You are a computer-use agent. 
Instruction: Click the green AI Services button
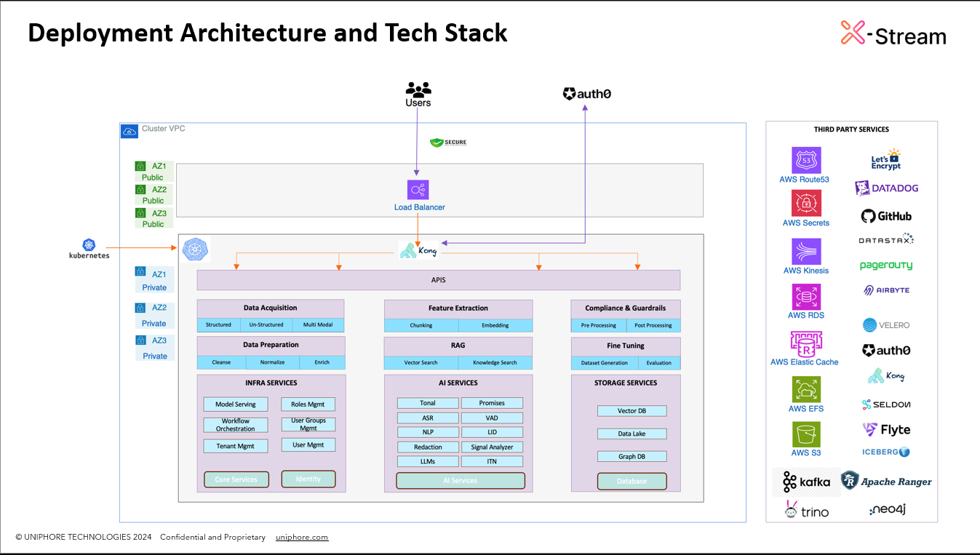coord(461,480)
